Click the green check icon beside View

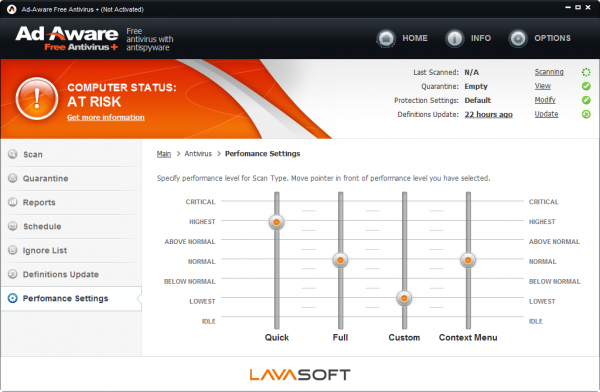(586, 86)
